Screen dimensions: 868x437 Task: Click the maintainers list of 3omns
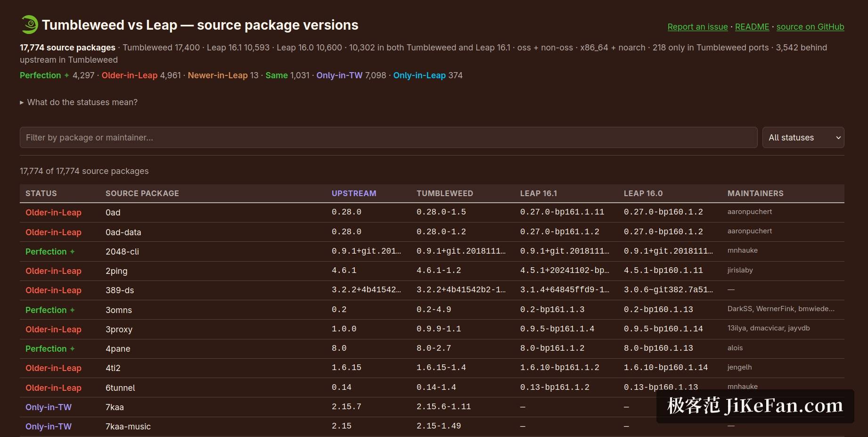pyautogui.click(x=781, y=309)
